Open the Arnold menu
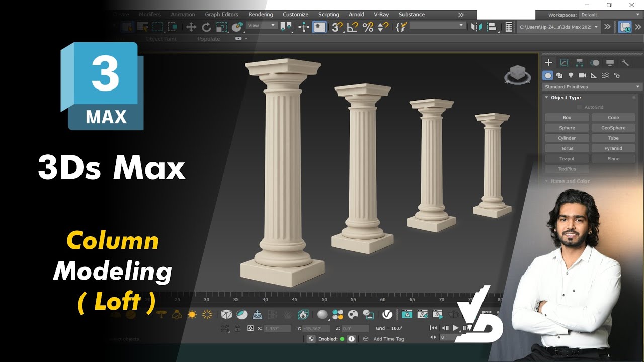 pos(356,15)
